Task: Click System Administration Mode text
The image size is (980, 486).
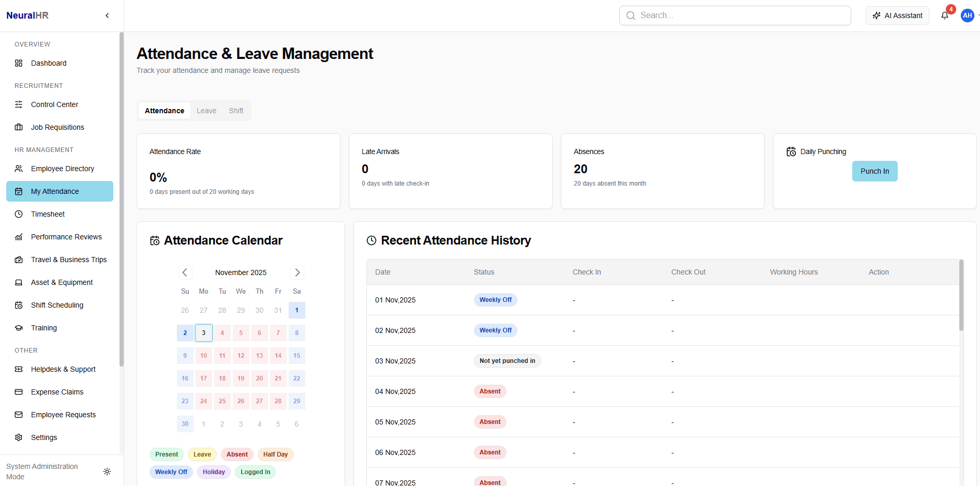Action: tap(42, 472)
